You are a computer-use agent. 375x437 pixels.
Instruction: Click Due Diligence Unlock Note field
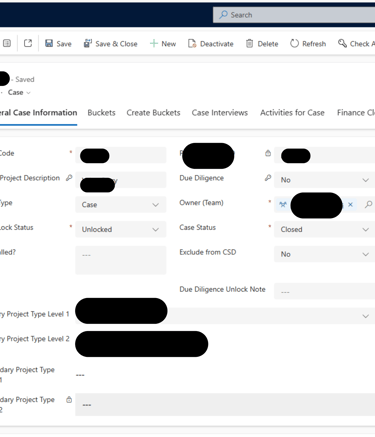324,291
